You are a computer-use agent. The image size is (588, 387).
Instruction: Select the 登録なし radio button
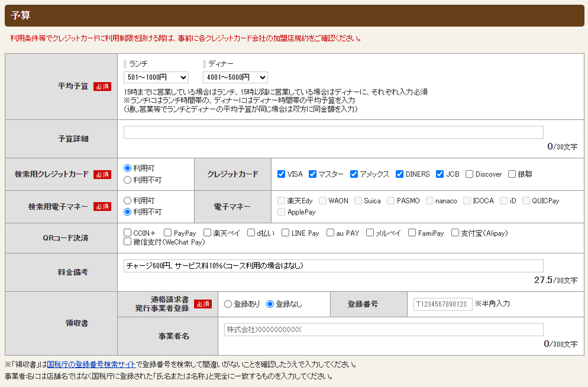pos(270,304)
